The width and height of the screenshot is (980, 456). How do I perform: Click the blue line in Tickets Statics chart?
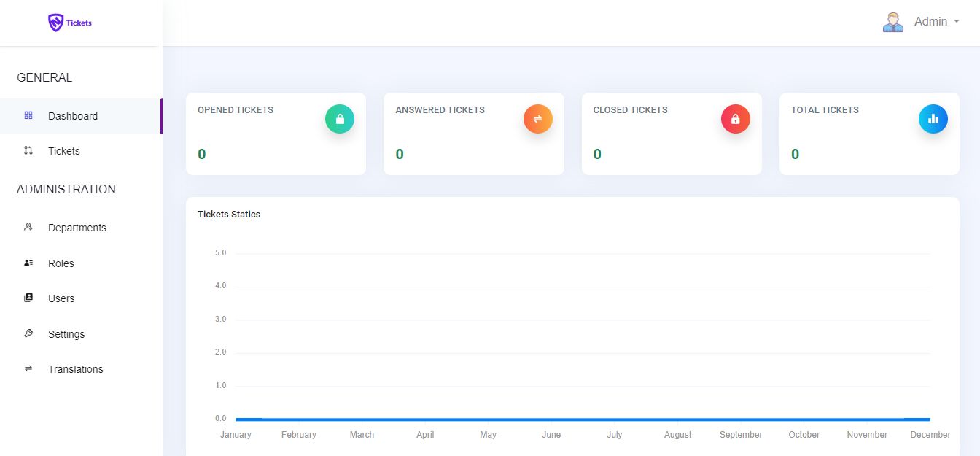click(x=583, y=420)
